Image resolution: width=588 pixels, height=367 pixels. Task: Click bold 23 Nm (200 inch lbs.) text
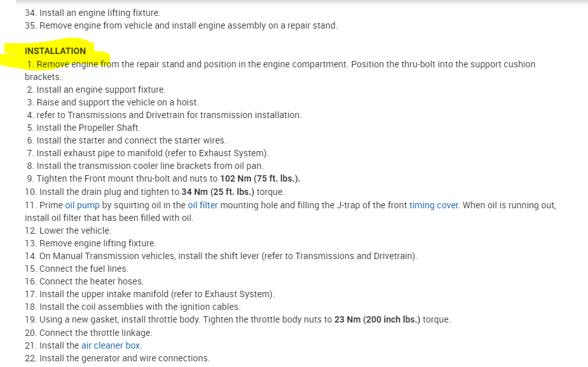377,319
